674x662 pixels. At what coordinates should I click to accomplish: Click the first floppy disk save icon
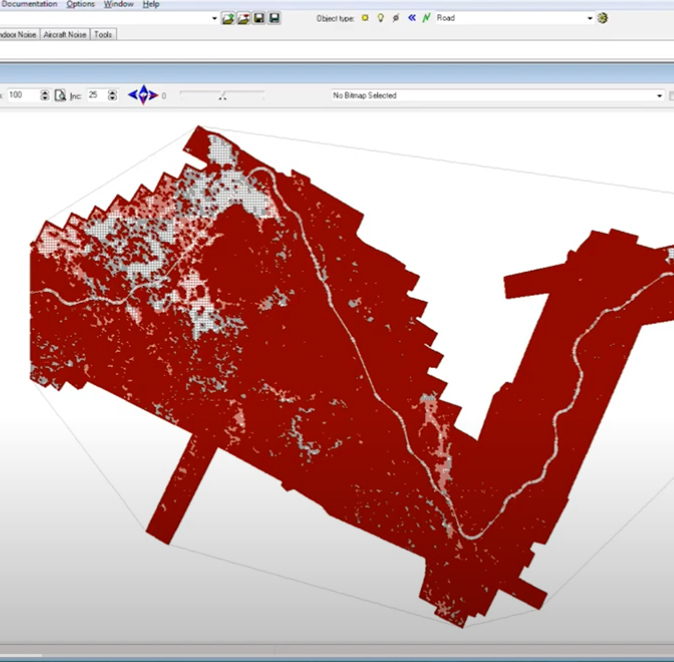pyautogui.click(x=259, y=18)
